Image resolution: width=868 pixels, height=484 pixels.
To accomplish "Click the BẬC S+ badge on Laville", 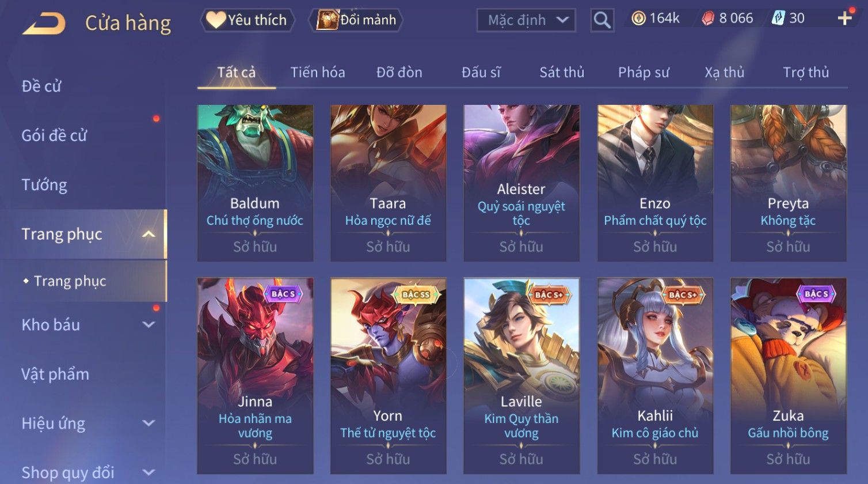I will coord(549,294).
